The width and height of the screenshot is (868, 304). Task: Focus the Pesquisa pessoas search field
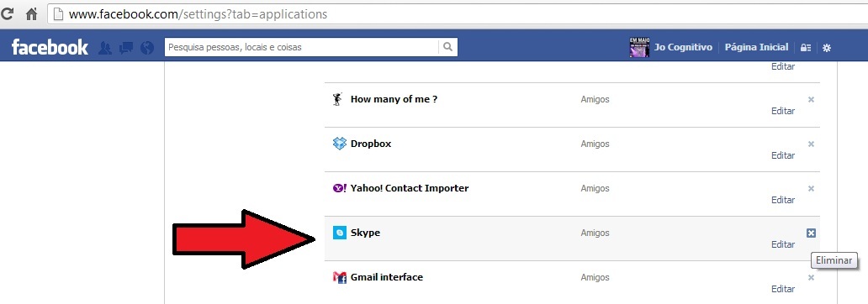click(302, 48)
